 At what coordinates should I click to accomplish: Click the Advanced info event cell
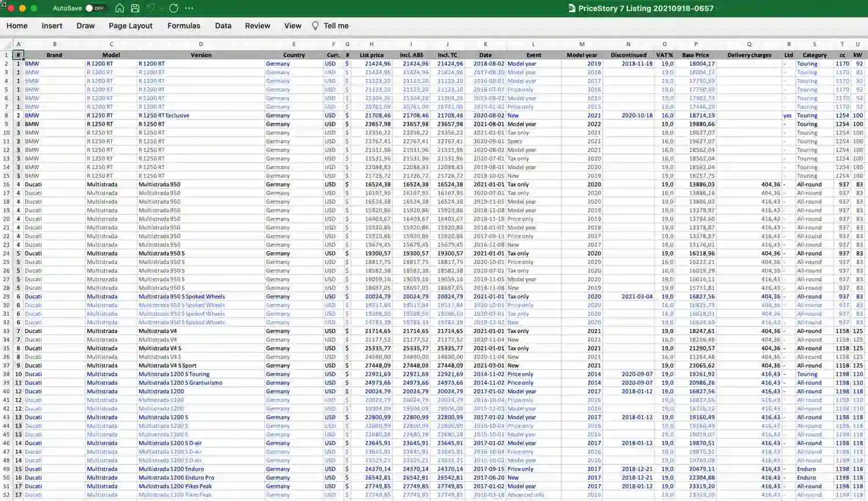point(534,495)
